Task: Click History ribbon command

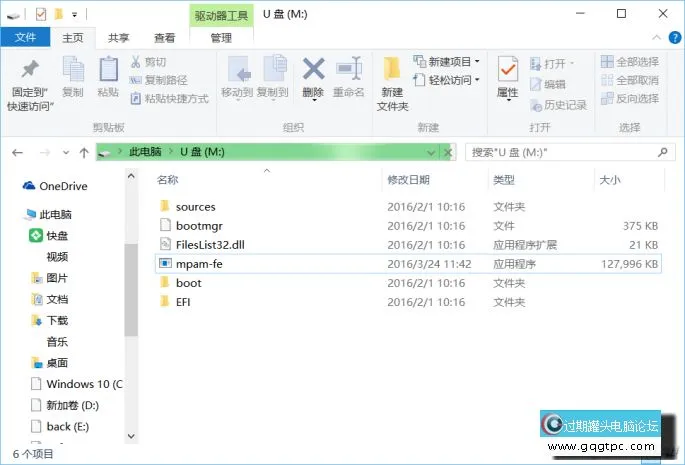Action: (558, 105)
